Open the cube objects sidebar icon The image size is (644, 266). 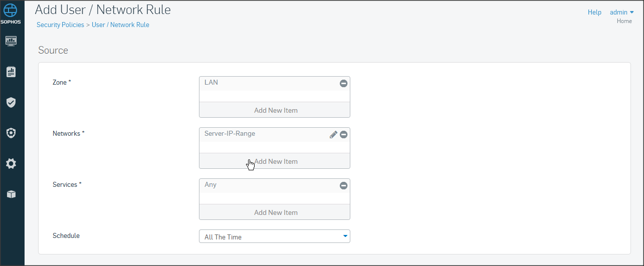tap(11, 194)
